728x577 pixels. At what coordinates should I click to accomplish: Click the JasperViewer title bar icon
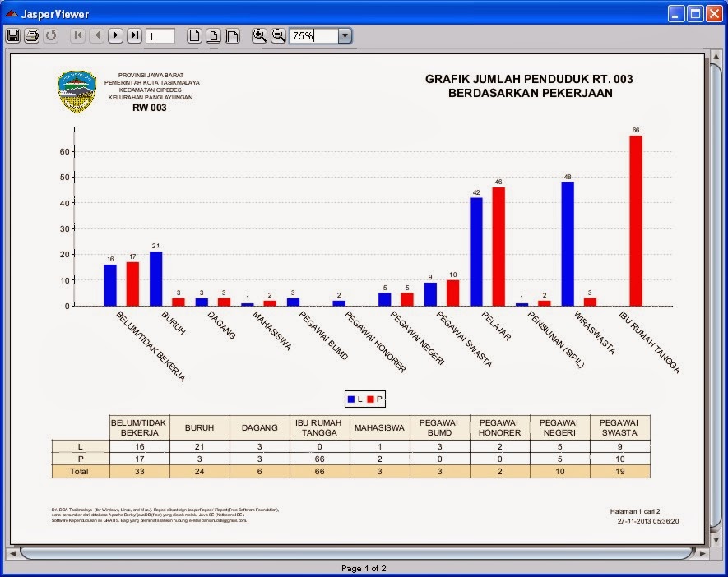click(12, 14)
